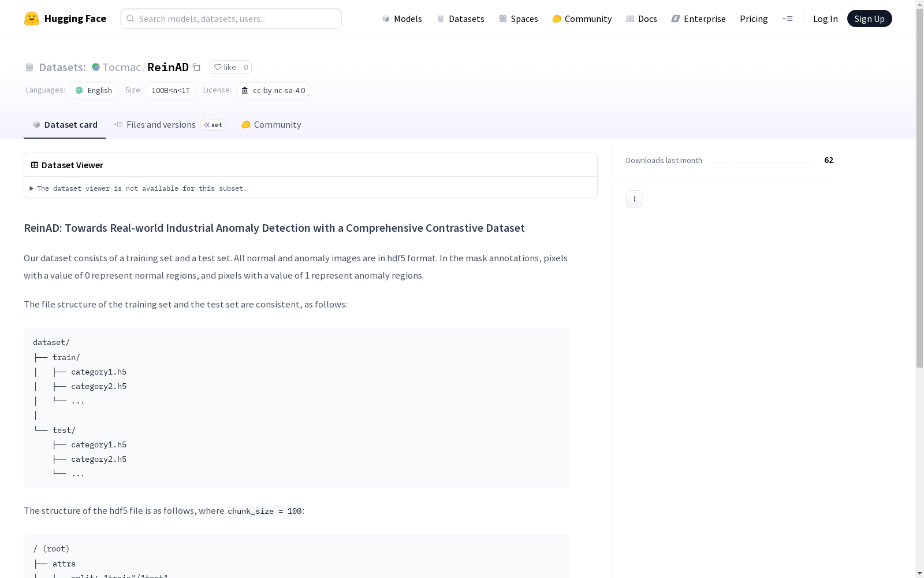Select the Dataset card tab
The height and width of the screenshot is (578, 924).
[x=65, y=125]
